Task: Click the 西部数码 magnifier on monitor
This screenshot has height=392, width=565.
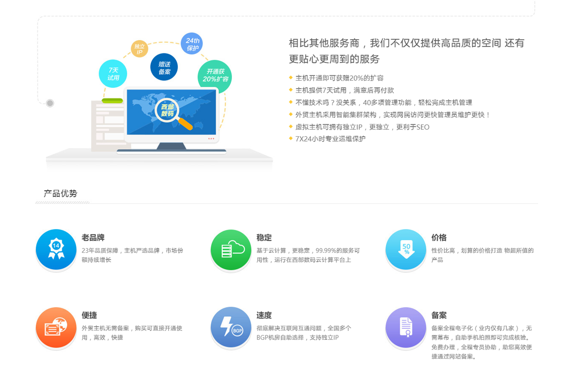Action: click(169, 111)
